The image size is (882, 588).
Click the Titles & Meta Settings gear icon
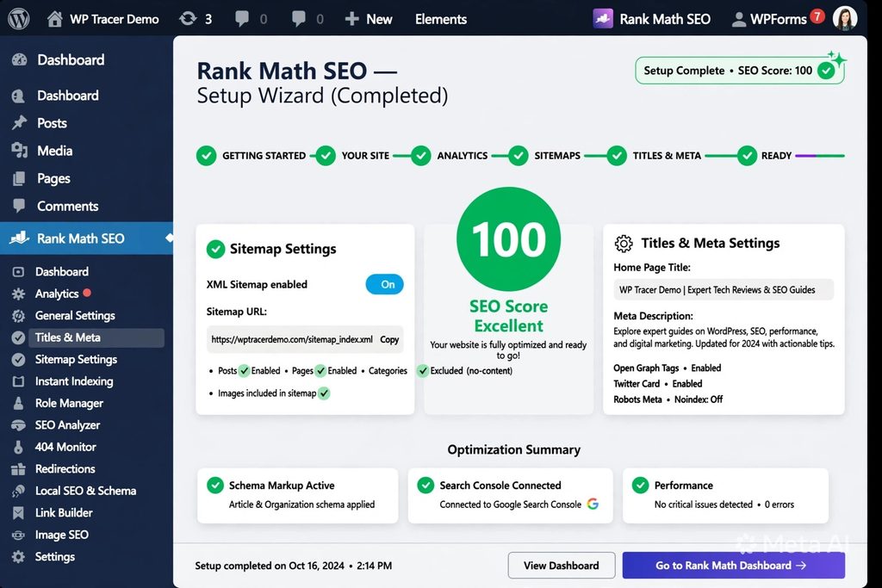tap(624, 244)
